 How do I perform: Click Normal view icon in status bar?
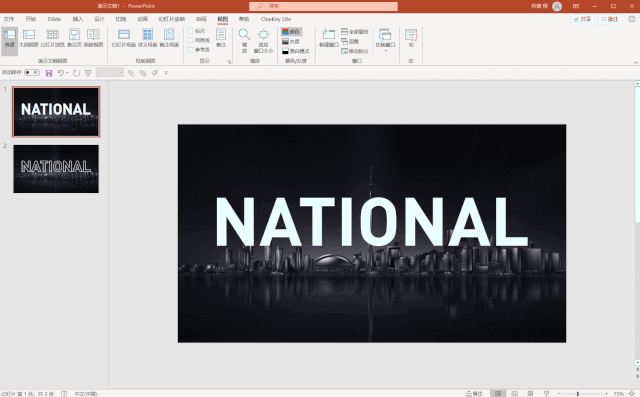[498, 394]
